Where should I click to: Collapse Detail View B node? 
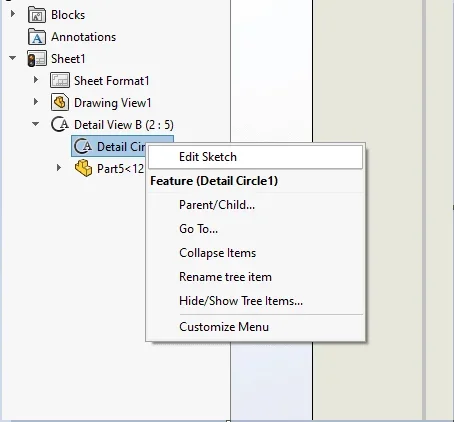click(36, 124)
